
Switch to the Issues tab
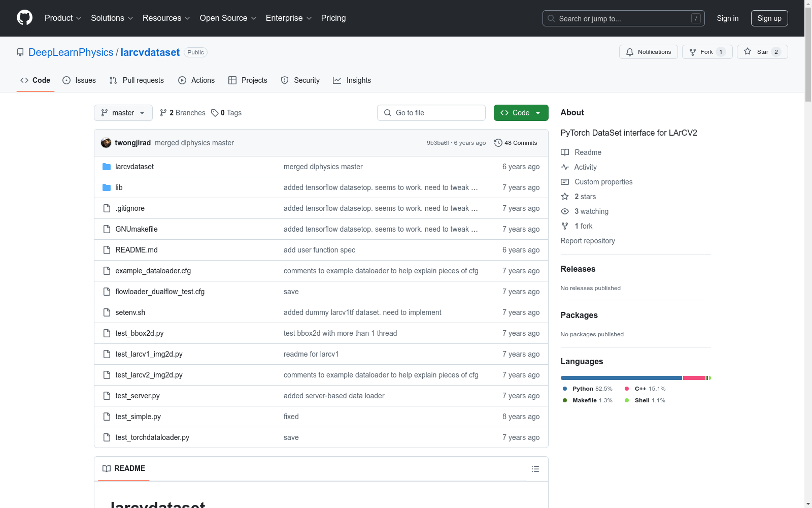point(79,80)
